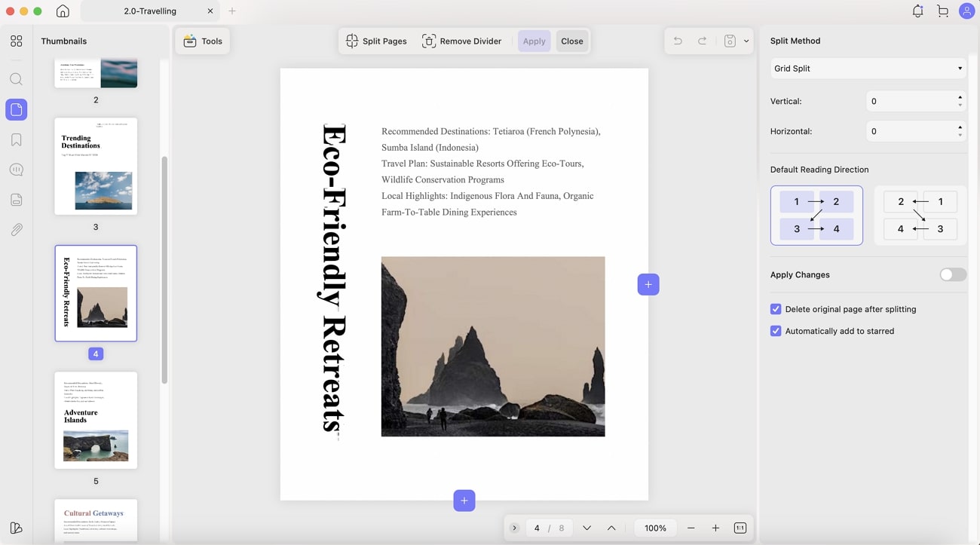The height and width of the screenshot is (545, 980).
Task: Increase the Vertical value stepper
Action: point(960,97)
